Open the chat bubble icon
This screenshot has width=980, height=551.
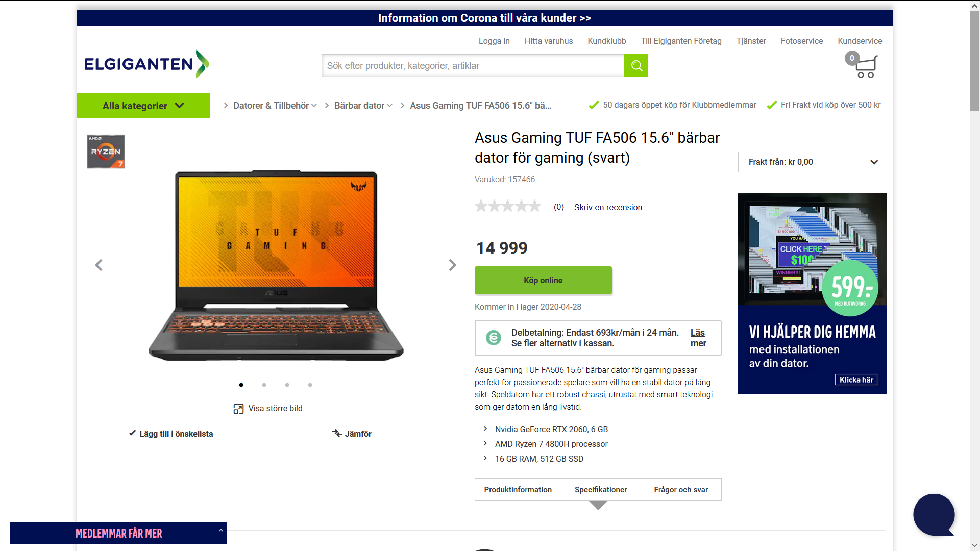934,515
